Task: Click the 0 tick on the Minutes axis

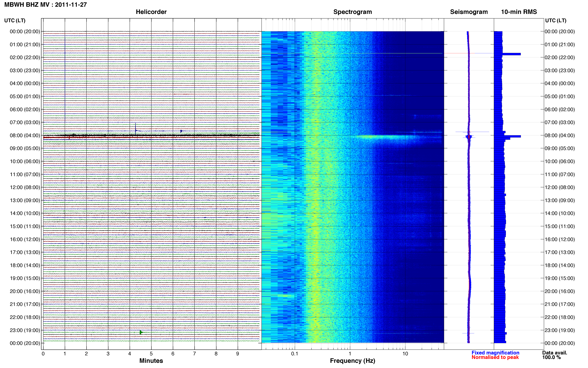Action: coord(43,354)
